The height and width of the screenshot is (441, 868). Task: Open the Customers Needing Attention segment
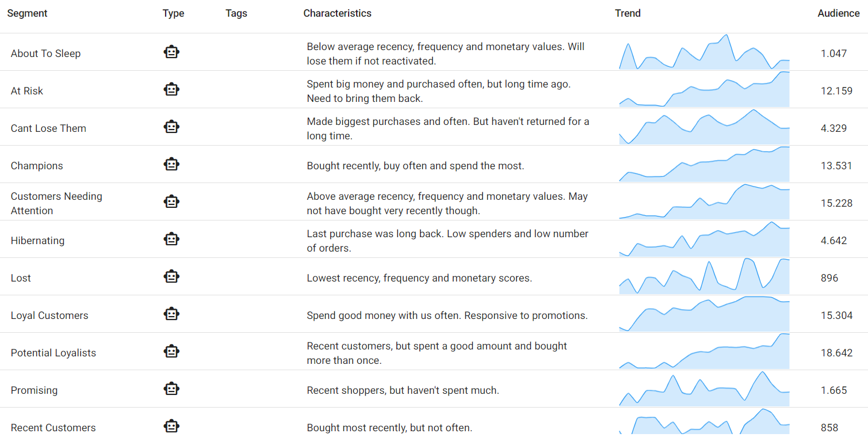pos(56,203)
